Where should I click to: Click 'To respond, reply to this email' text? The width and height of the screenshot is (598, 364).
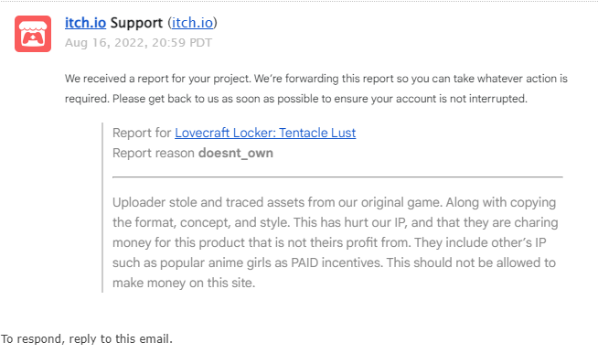coord(87,338)
